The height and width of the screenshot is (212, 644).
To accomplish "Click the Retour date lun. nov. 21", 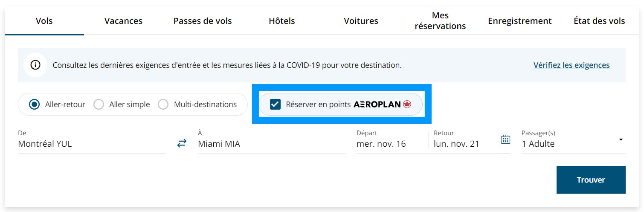I will pyautogui.click(x=456, y=144).
